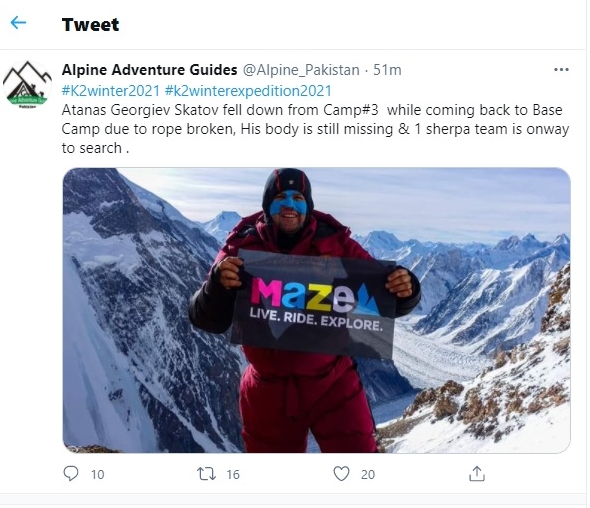Like the tweet with the heart icon
This screenshot has height=508, width=590.
point(341,474)
